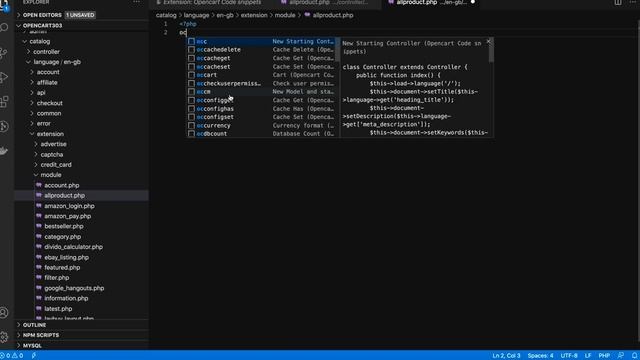Click the occm snippet icon

(x=191, y=92)
